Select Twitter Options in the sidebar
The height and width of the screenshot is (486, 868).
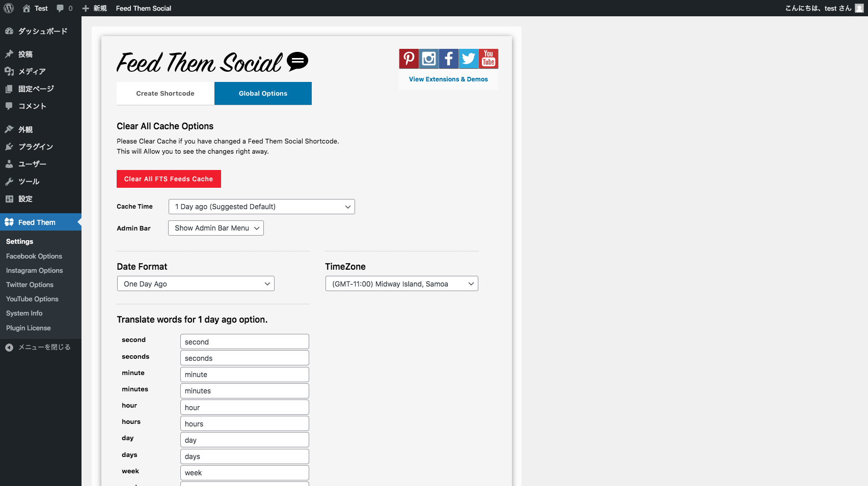[x=29, y=284]
